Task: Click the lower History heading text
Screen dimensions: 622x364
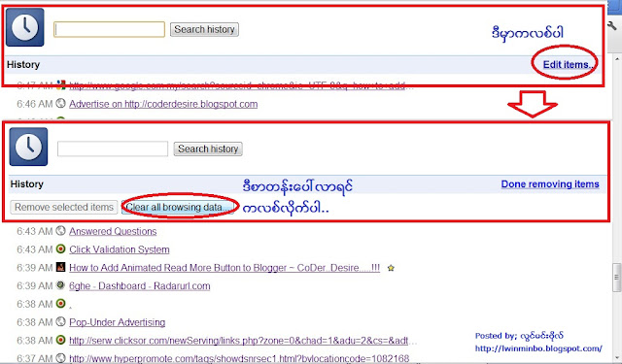Action: [x=27, y=184]
